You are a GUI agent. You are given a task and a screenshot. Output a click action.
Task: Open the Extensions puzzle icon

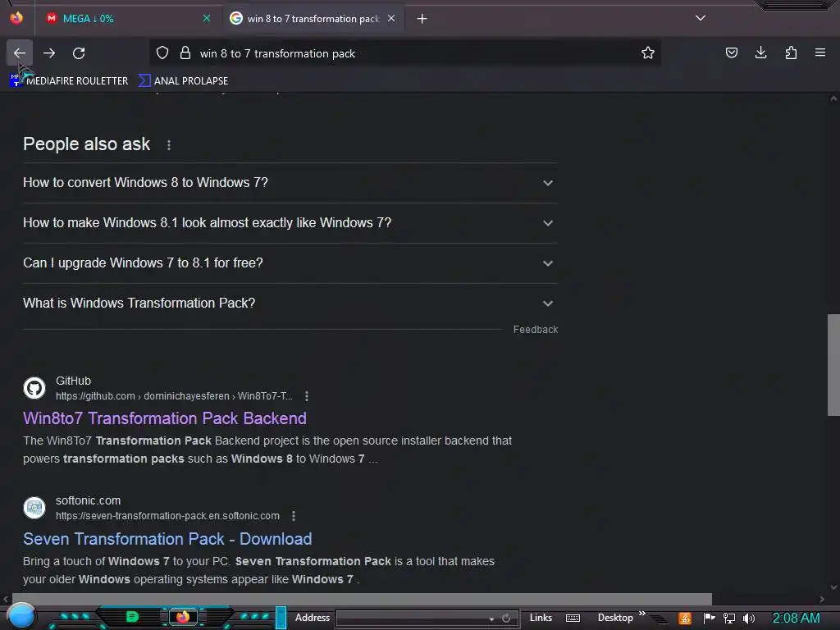coord(791,52)
